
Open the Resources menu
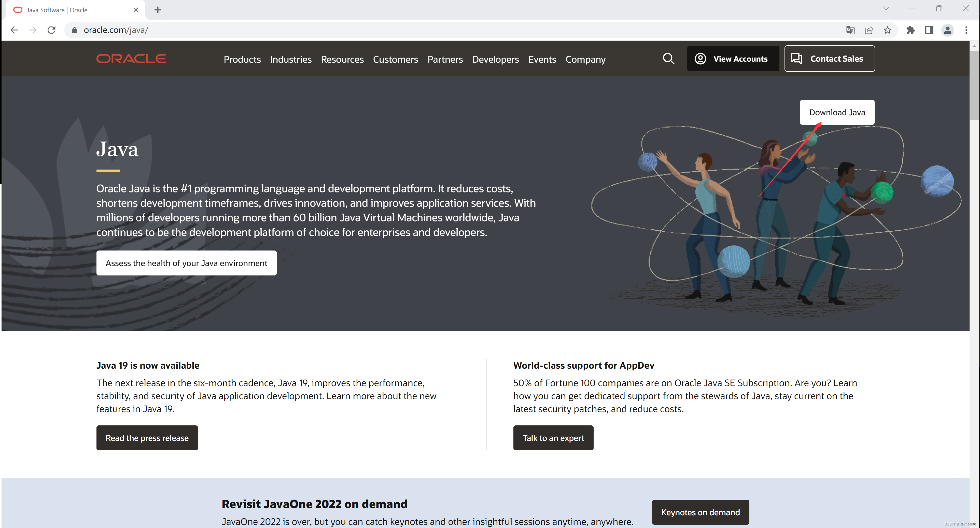coord(342,59)
